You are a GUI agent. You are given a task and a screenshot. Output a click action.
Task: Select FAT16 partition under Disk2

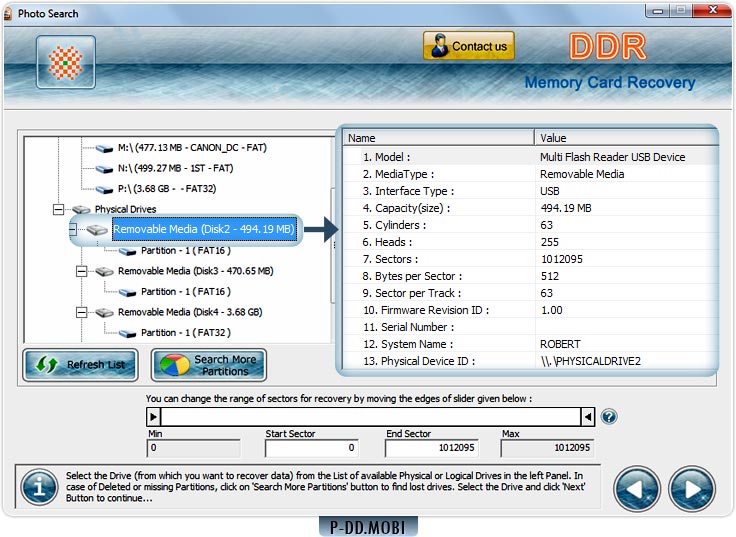[x=186, y=251]
